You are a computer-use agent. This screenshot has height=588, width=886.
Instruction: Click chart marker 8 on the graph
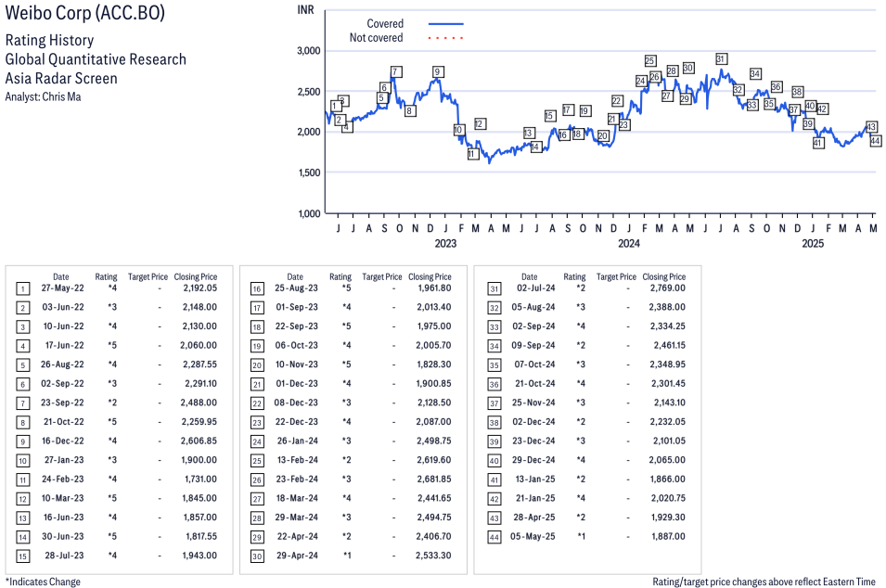tap(410, 110)
